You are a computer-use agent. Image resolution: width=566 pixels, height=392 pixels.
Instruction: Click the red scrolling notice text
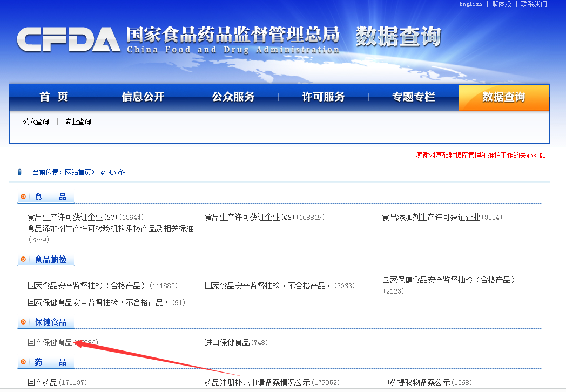point(481,155)
